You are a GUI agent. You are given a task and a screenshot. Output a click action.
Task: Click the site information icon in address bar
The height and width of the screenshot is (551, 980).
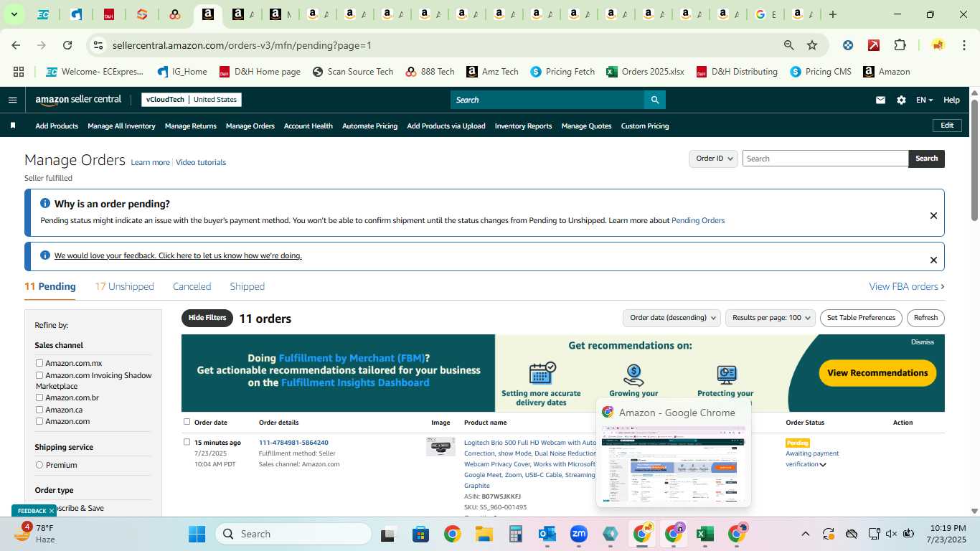[x=98, y=45]
